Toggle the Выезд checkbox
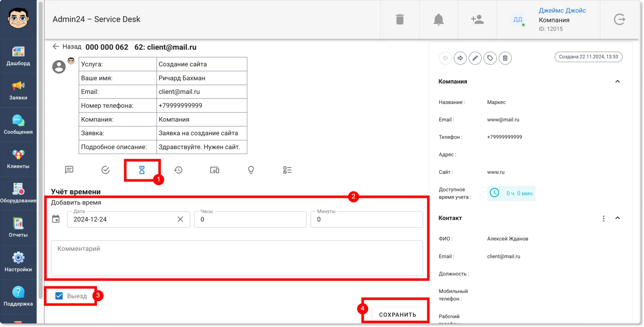Screen dimensions: 644x327 [x=59, y=296]
